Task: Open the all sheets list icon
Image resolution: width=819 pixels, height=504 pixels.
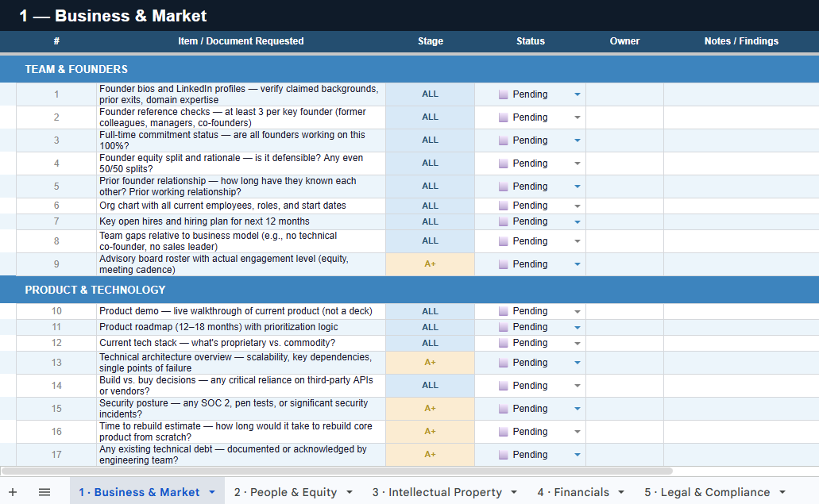Action: tap(44, 492)
